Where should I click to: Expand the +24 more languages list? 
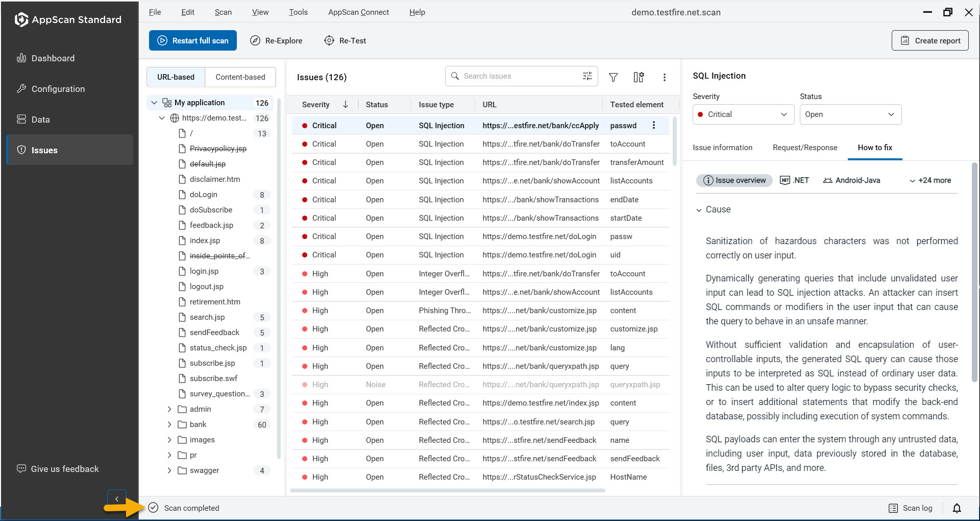930,180
